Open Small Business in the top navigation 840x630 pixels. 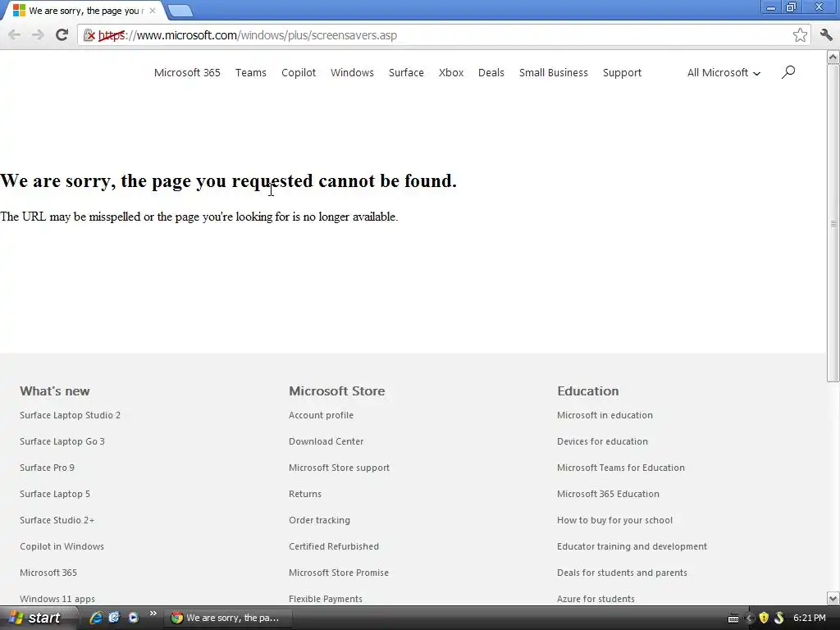554,73
